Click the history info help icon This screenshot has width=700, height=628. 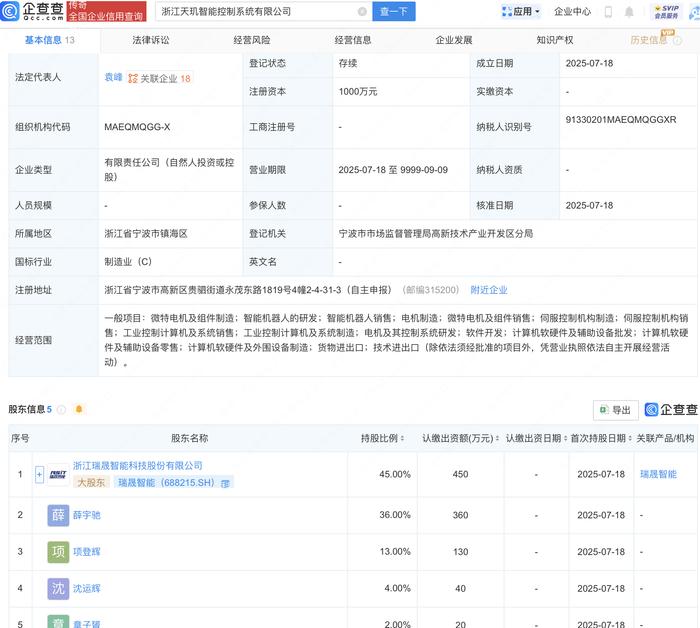click(x=677, y=41)
